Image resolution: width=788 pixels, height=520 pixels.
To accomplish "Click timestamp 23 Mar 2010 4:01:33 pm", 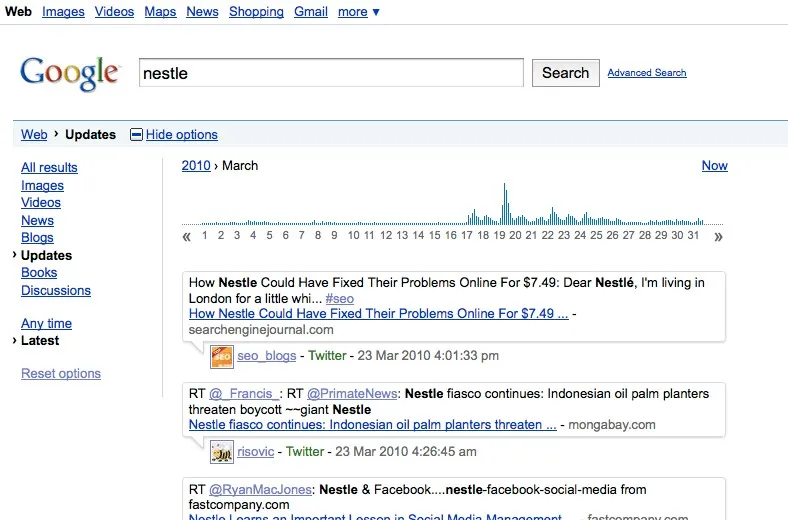I will coord(428,356).
